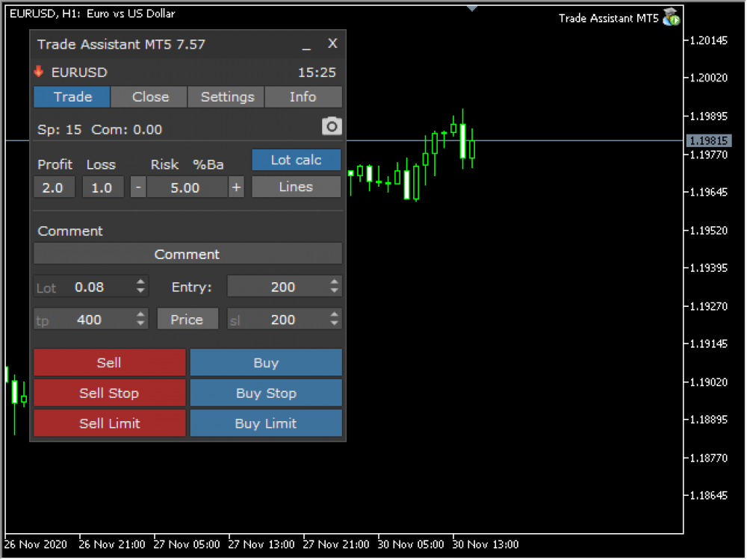The height and width of the screenshot is (560, 747).
Task: Click the EURUSD symbol name in panel
Action: click(80, 72)
